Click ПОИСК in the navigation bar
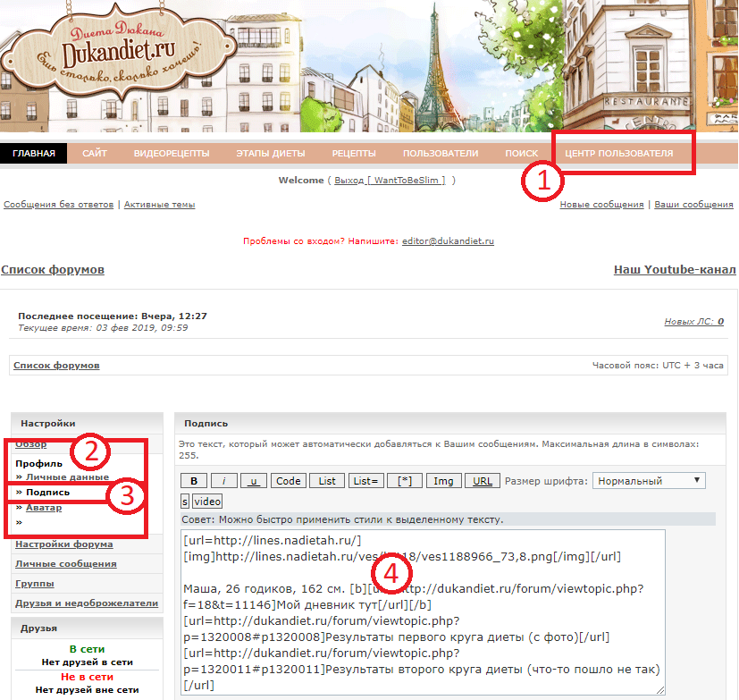 (521, 153)
